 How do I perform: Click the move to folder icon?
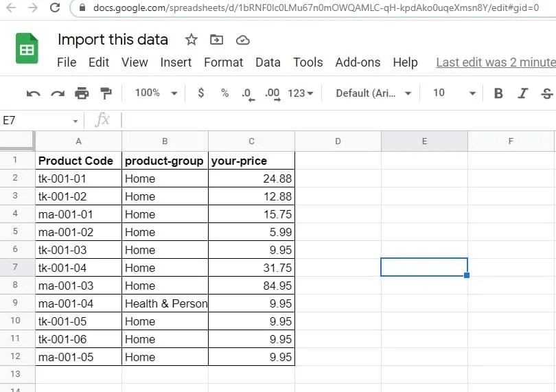tap(216, 40)
